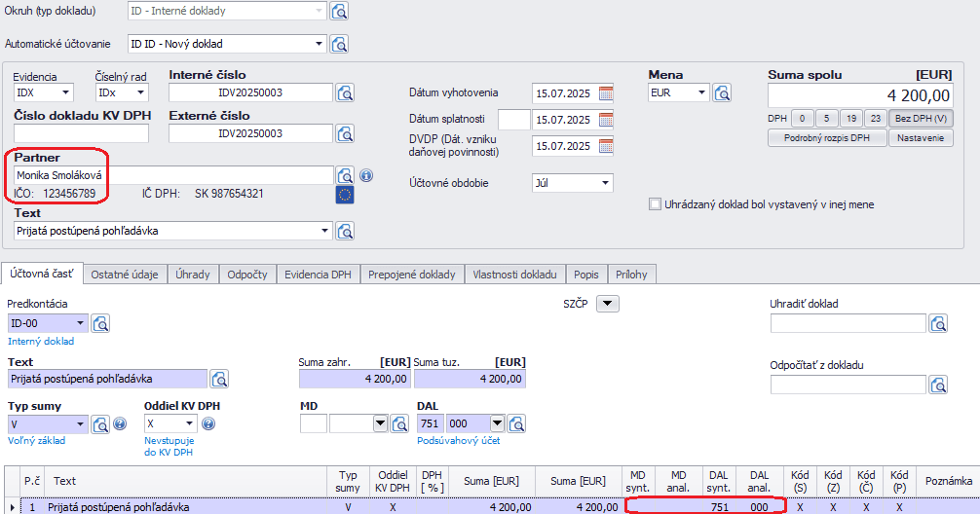Expand the Predkontácia ID-00 dropdown
Screen dimensions: 980x514
(80, 324)
